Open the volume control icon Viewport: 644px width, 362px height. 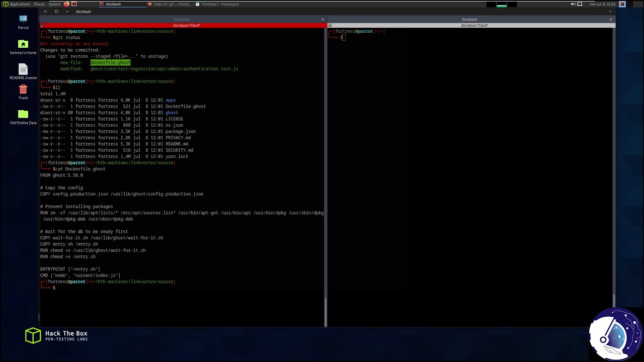(573, 4)
